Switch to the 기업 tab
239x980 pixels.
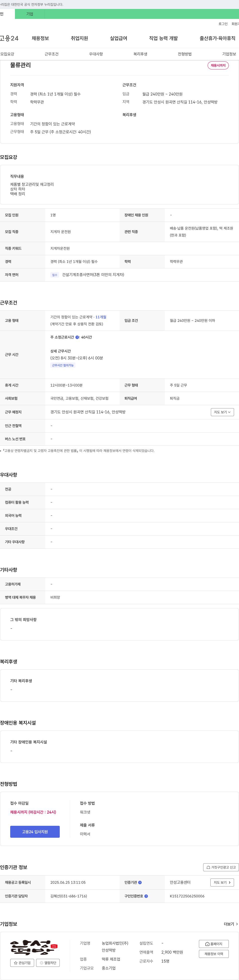point(30,14)
